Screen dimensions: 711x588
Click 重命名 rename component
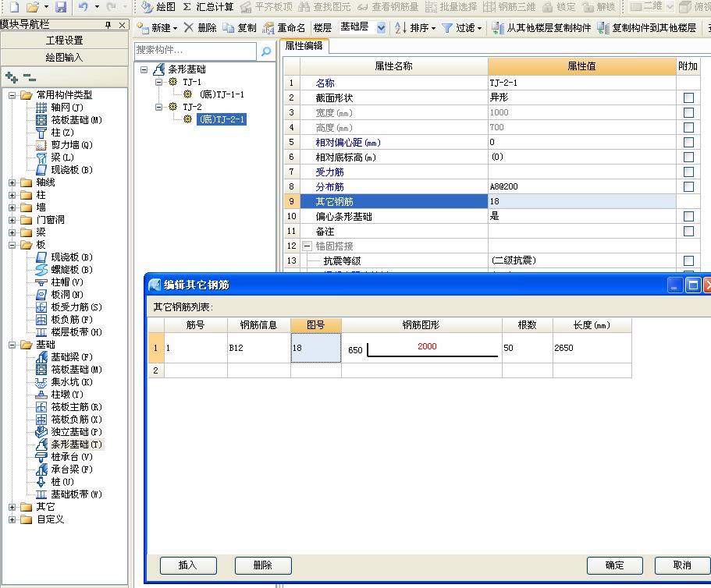tap(284, 27)
